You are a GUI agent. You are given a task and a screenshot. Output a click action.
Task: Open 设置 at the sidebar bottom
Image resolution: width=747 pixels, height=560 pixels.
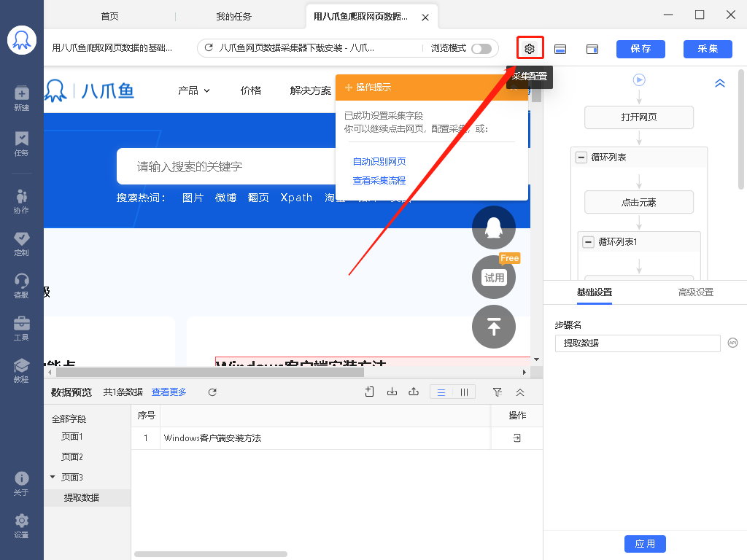click(21, 526)
